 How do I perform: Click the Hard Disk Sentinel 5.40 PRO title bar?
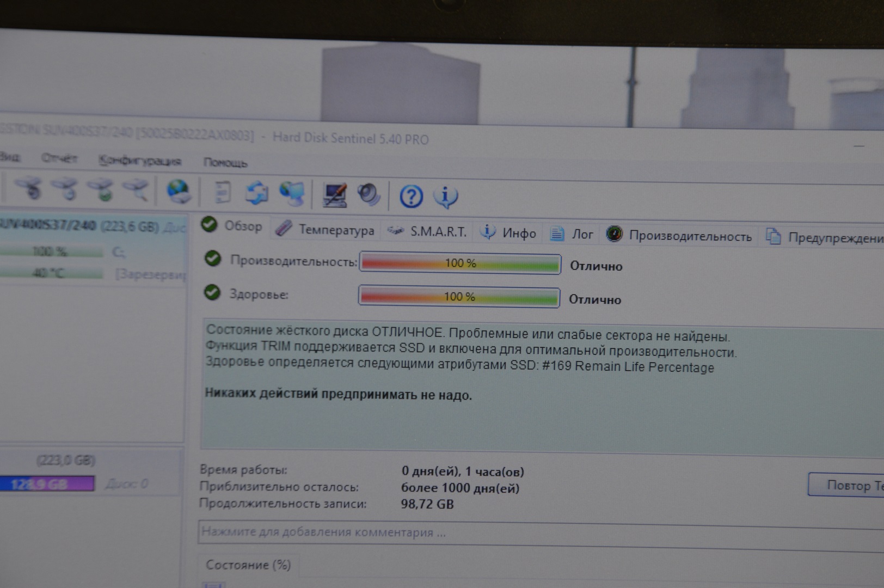(351, 138)
